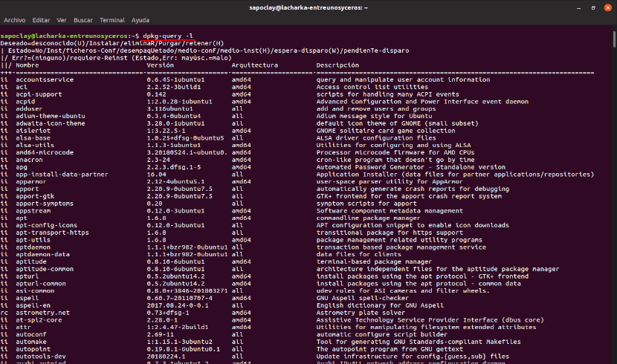Open the Editar menu
617x364 pixels.
click(41, 20)
